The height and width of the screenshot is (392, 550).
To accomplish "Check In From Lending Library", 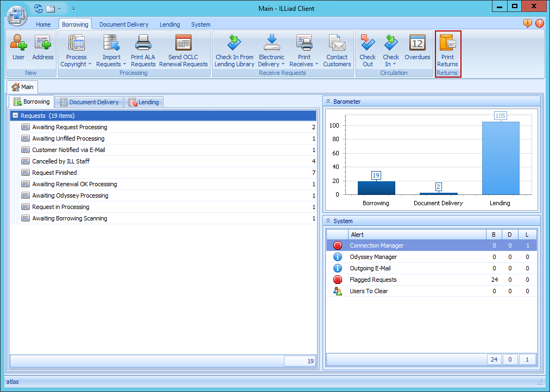I will (x=234, y=49).
